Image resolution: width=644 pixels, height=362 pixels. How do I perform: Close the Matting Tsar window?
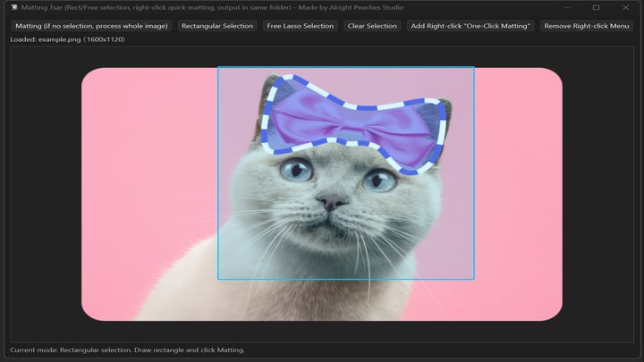point(625,7)
